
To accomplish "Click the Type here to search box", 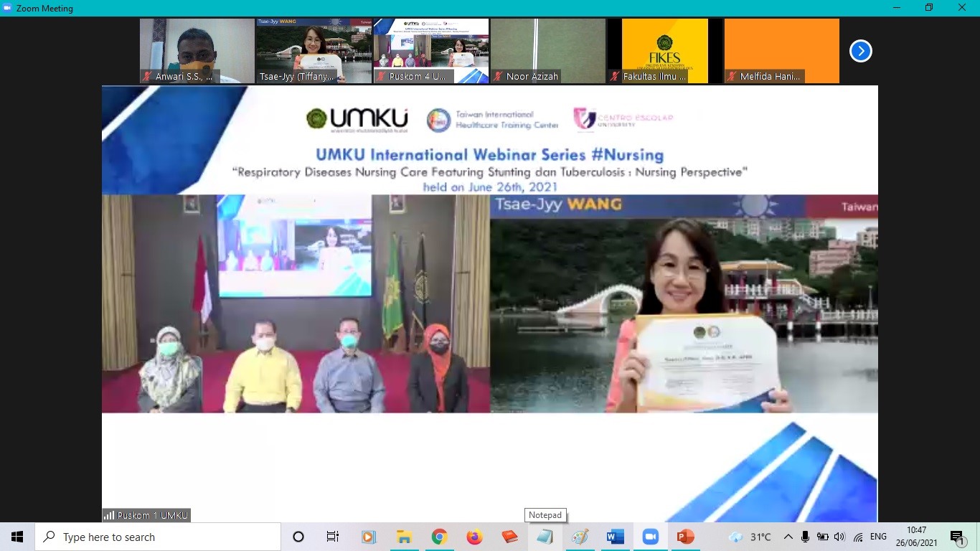I will coord(158,537).
